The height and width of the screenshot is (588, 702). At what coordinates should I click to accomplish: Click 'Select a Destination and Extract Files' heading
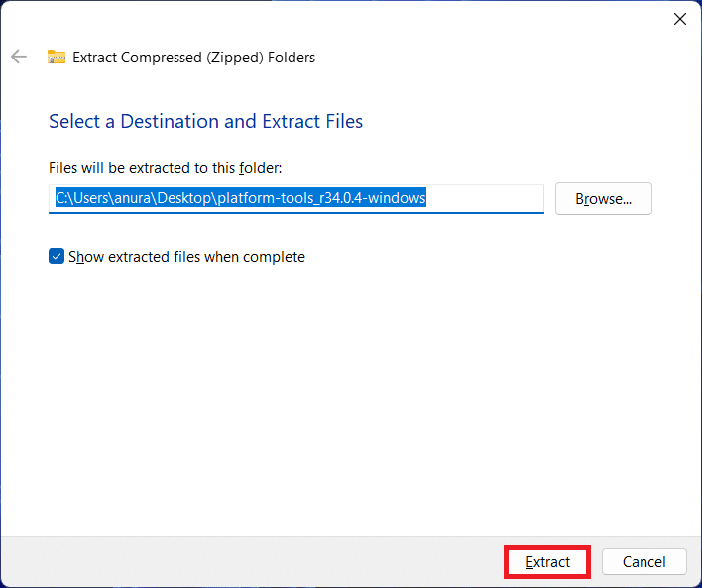point(205,121)
